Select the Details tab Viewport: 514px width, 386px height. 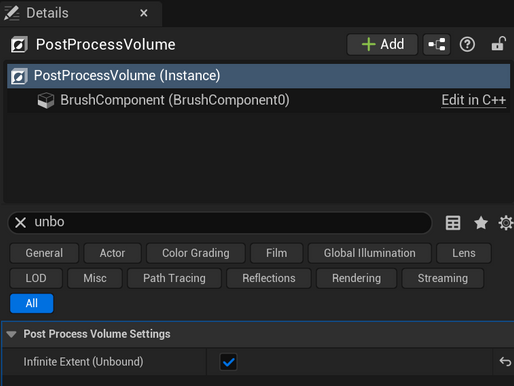(x=47, y=13)
